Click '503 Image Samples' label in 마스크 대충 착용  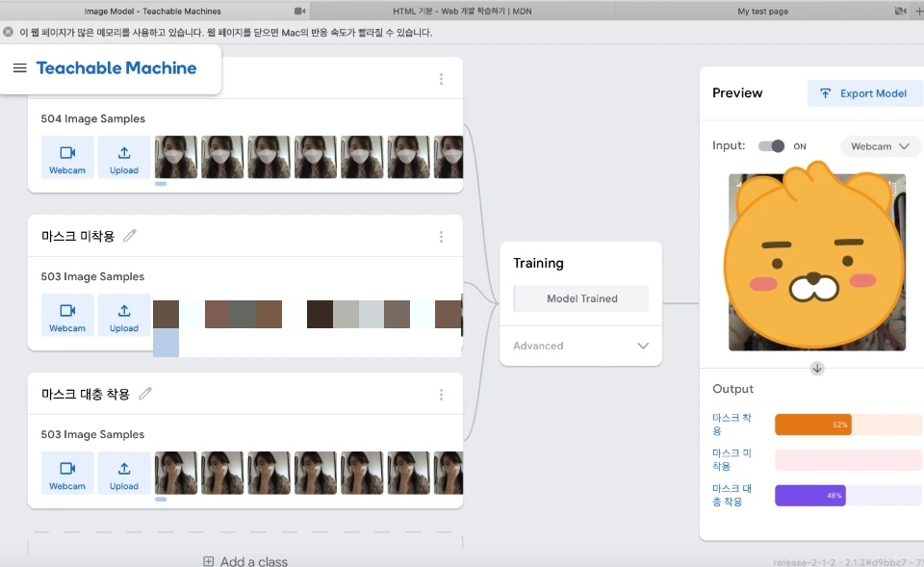click(92, 435)
